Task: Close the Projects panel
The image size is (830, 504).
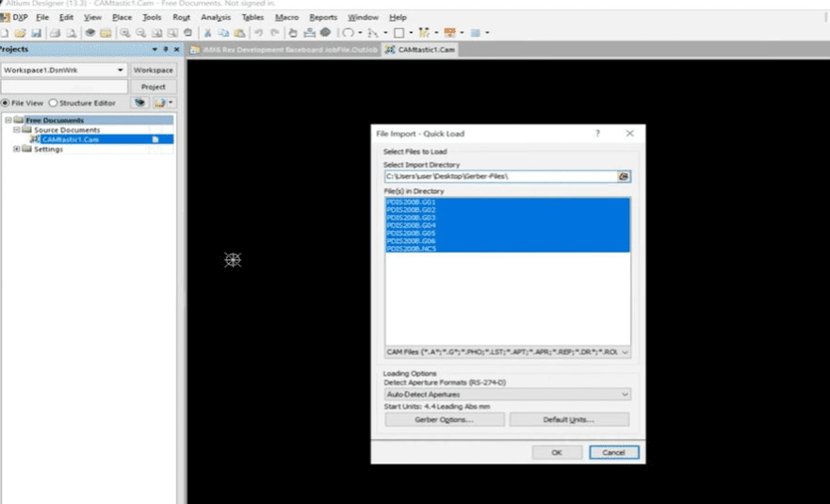Action: click(177, 49)
